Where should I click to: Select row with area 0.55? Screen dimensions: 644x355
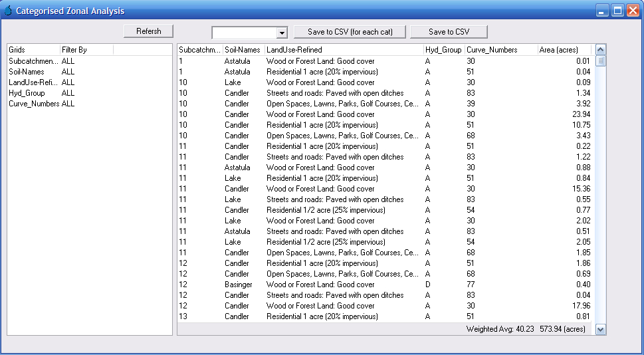[x=385, y=199]
